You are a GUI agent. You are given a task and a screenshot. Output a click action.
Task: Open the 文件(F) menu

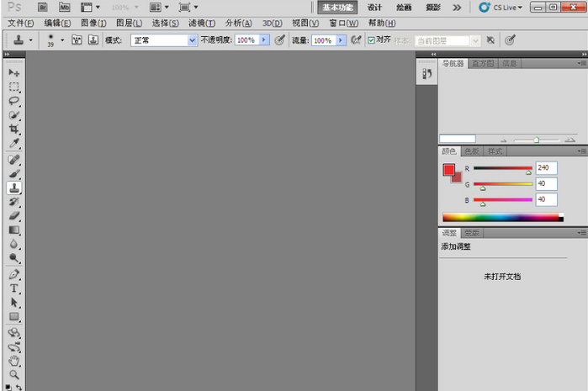(21, 24)
